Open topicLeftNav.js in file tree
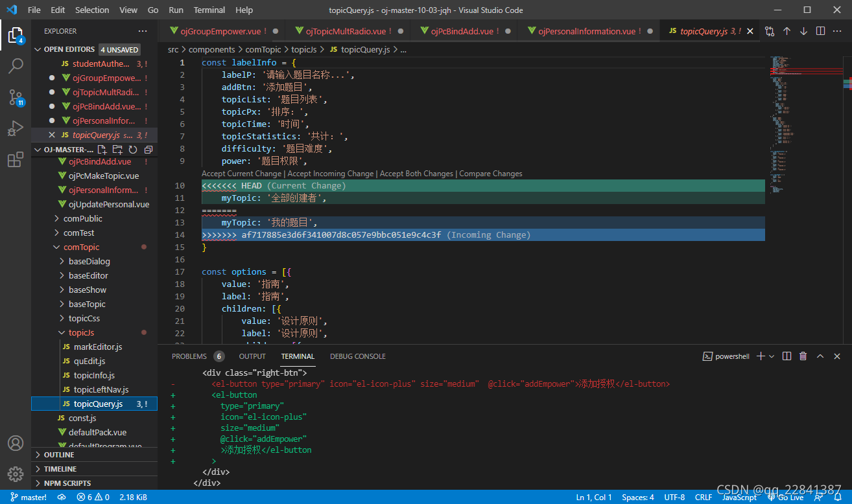The height and width of the screenshot is (504, 852). tap(101, 389)
